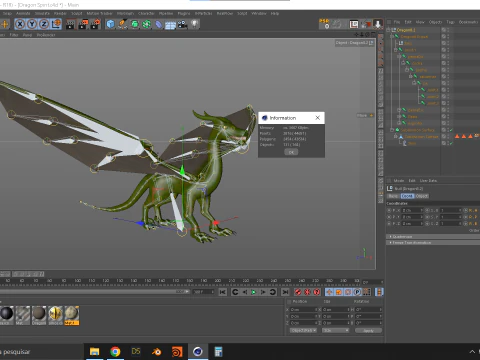The height and width of the screenshot is (360, 480).
Task: Toggle the Z axis lock
Action: click(x=44, y=24)
